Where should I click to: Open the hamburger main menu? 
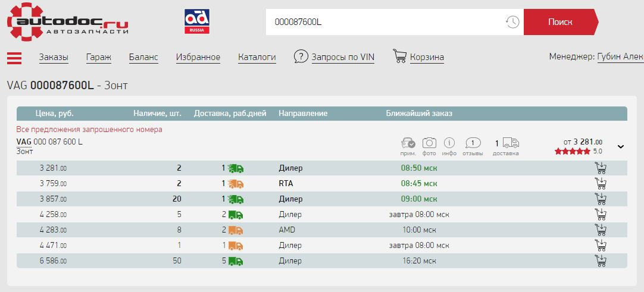pyautogui.click(x=14, y=58)
